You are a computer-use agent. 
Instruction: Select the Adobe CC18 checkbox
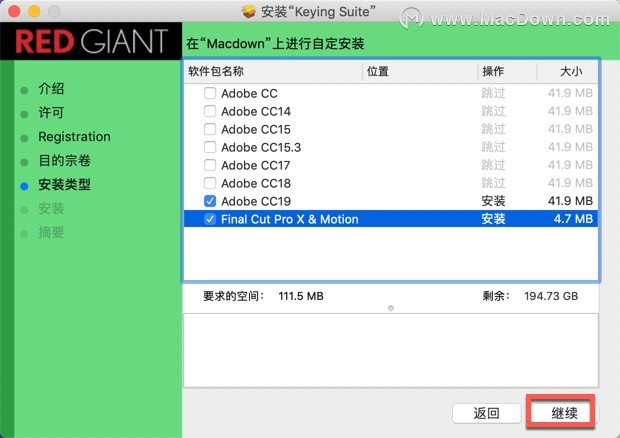(x=210, y=183)
